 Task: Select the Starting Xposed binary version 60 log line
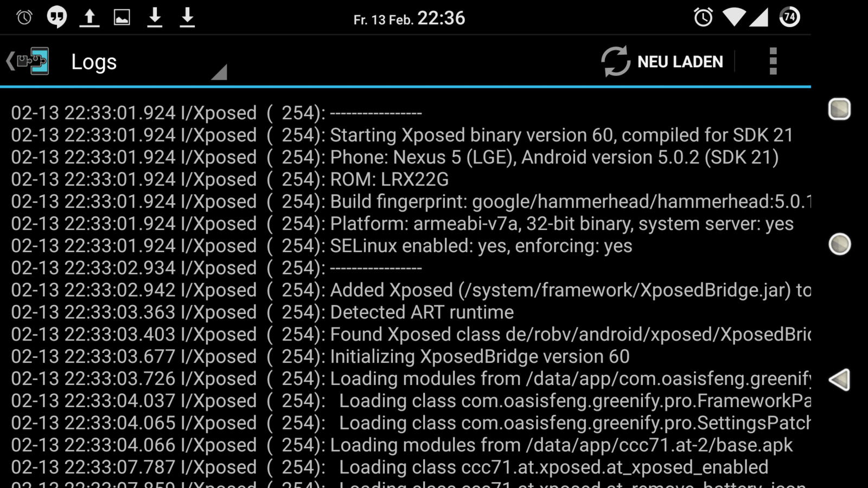[x=402, y=135]
